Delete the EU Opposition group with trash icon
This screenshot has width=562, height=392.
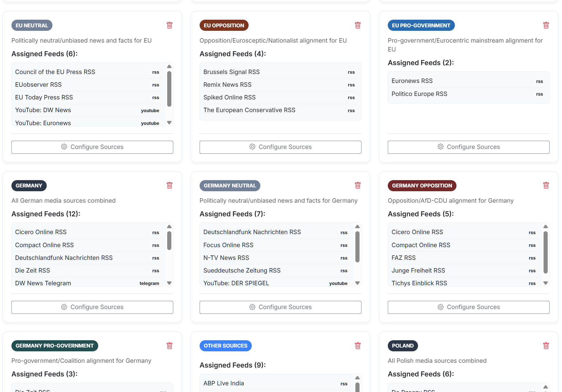click(358, 25)
